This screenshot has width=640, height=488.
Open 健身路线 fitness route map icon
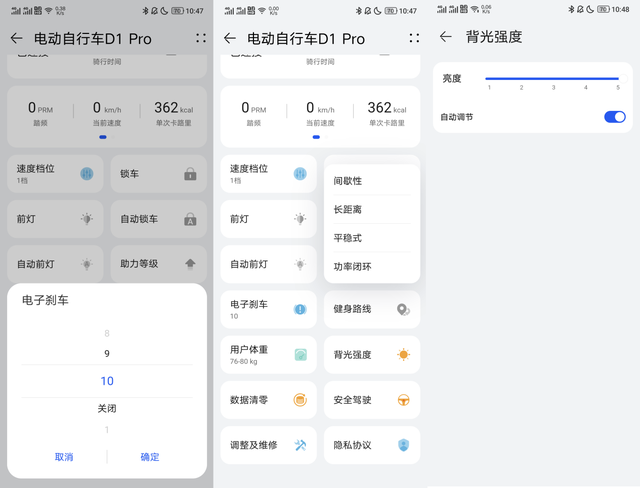(x=403, y=310)
